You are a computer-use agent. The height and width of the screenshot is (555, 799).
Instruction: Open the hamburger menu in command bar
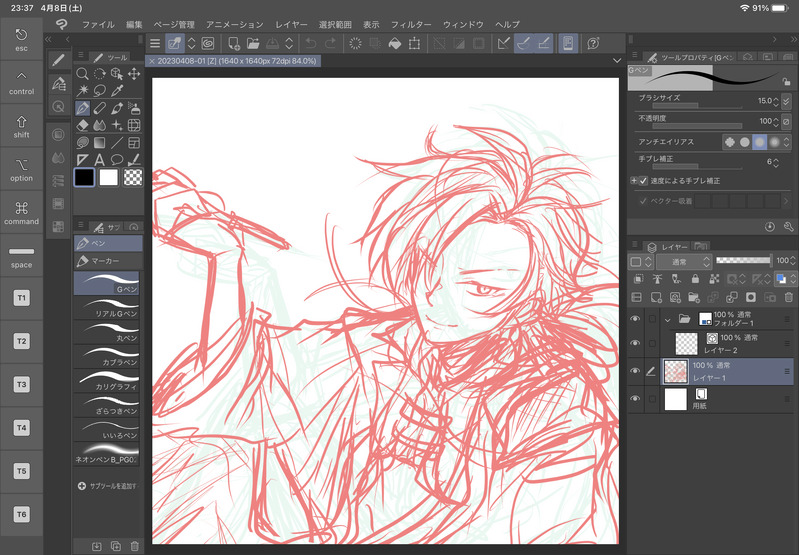(155, 44)
